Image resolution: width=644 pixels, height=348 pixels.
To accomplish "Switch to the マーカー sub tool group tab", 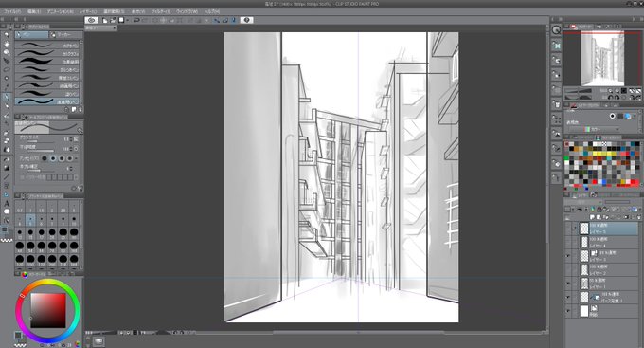I will [x=65, y=35].
